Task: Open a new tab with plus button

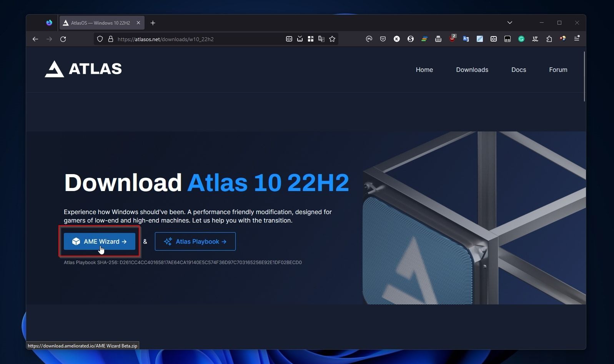Action: point(153,23)
